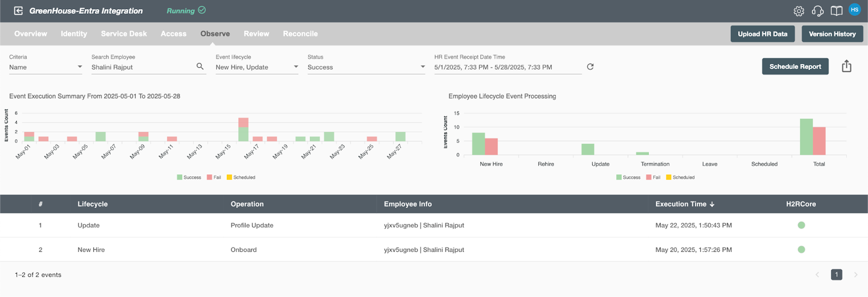868x297 pixels.
Task: Click the search magnifier in Search Employee
Action: [x=200, y=66]
